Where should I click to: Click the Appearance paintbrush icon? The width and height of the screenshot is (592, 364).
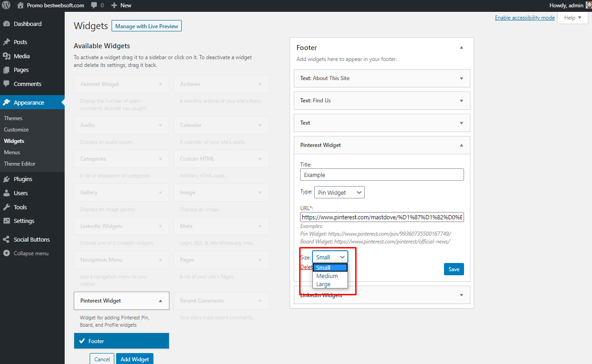pos(6,102)
